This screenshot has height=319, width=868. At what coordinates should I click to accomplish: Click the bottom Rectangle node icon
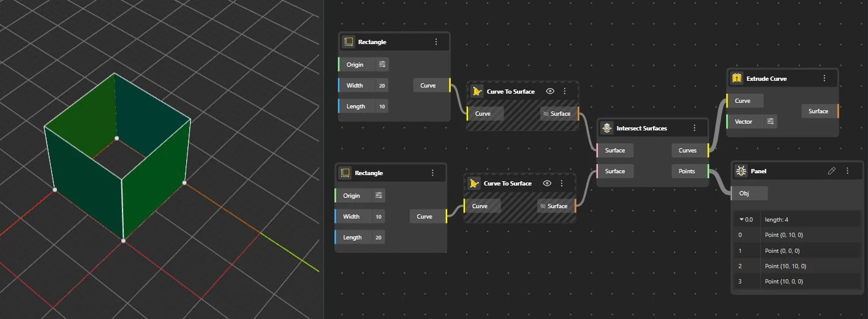[x=345, y=173]
